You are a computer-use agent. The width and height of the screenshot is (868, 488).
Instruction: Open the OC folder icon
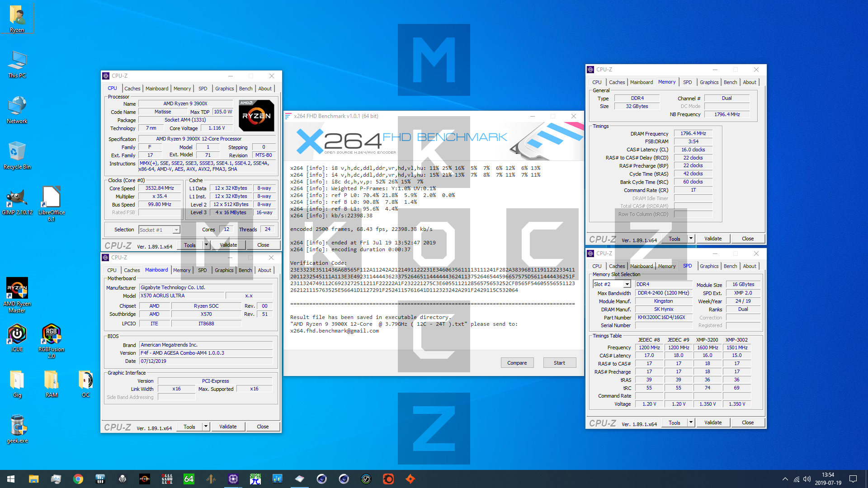pyautogui.click(x=86, y=384)
